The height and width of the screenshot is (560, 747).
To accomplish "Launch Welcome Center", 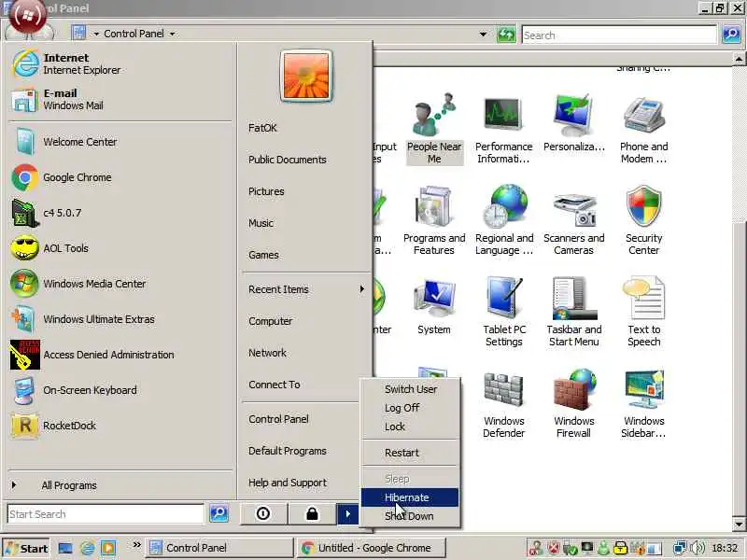I will 120,142.
